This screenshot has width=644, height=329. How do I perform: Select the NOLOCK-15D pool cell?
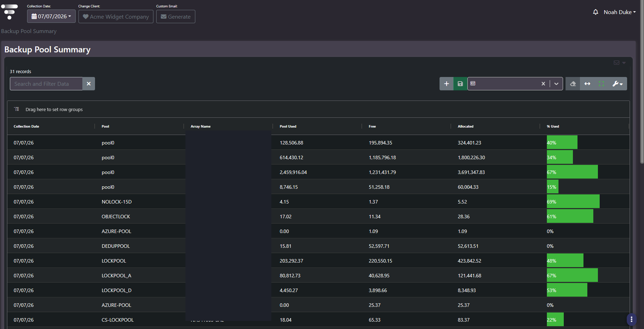pos(117,202)
